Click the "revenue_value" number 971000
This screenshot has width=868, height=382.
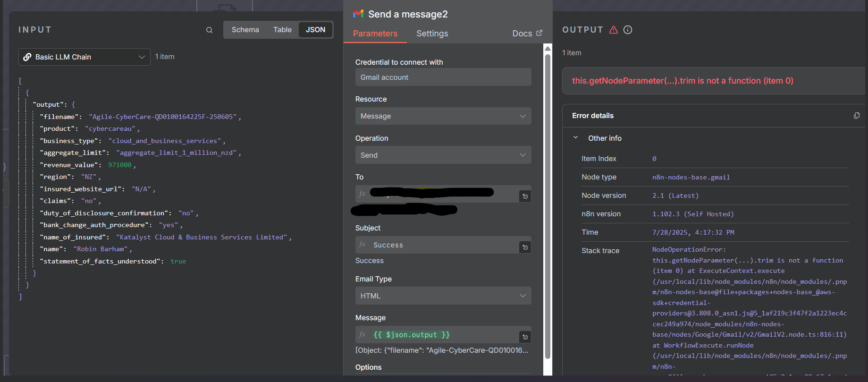click(x=120, y=165)
